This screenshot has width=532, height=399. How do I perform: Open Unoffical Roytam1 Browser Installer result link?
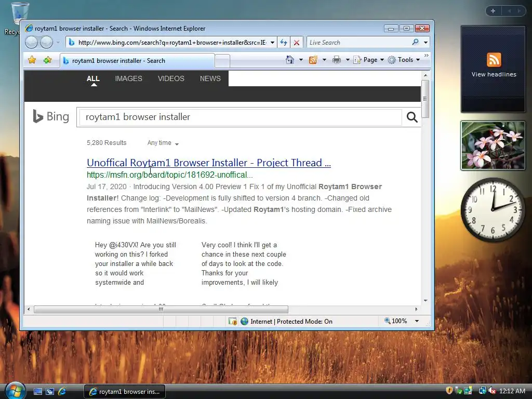(x=209, y=163)
